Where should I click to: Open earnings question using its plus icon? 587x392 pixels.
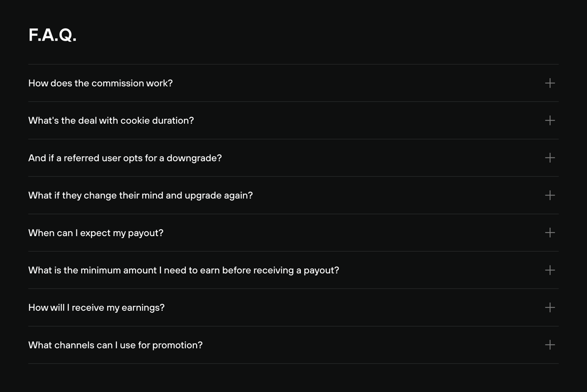pos(549,307)
